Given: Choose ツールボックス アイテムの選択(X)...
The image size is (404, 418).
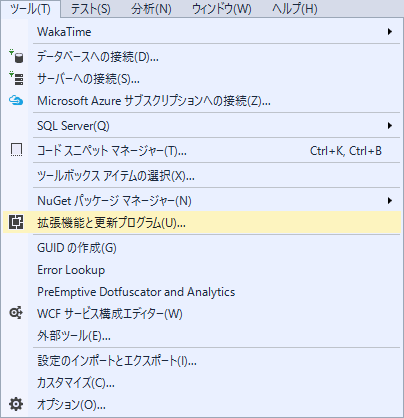Looking at the screenshot, I should (202, 176).
